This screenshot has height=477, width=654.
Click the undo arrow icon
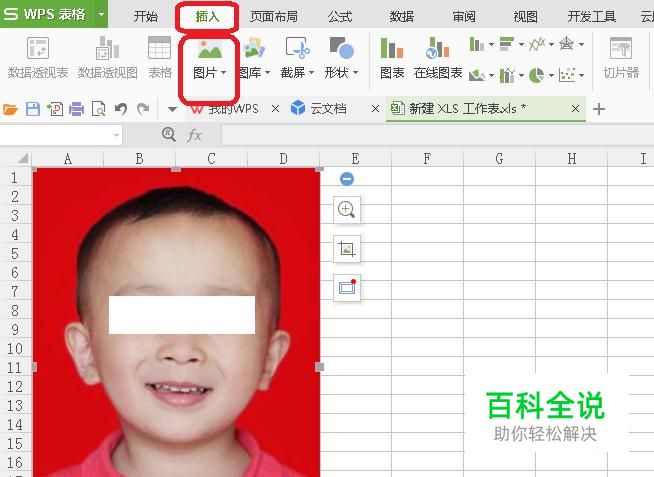(121, 109)
